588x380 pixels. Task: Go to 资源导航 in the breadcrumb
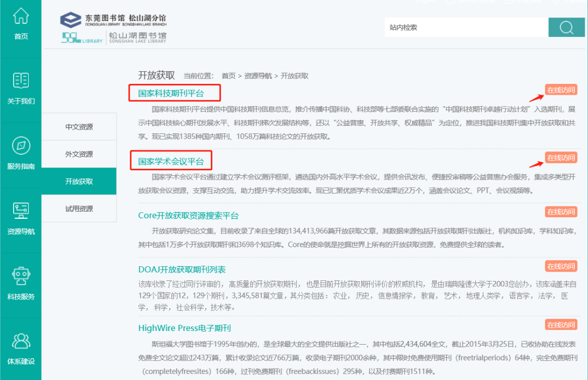click(x=258, y=76)
